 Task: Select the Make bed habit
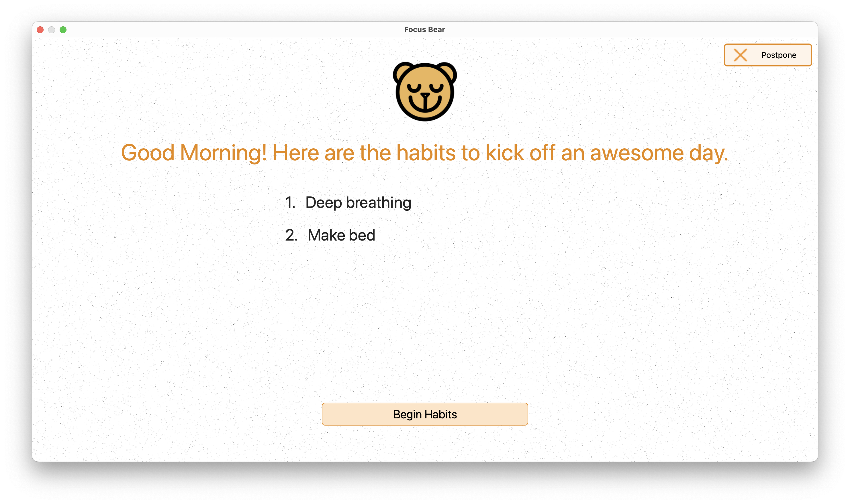(x=341, y=235)
